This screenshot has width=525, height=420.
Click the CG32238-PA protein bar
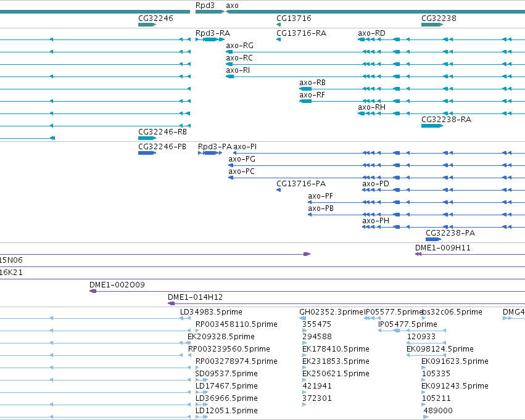coord(433,239)
